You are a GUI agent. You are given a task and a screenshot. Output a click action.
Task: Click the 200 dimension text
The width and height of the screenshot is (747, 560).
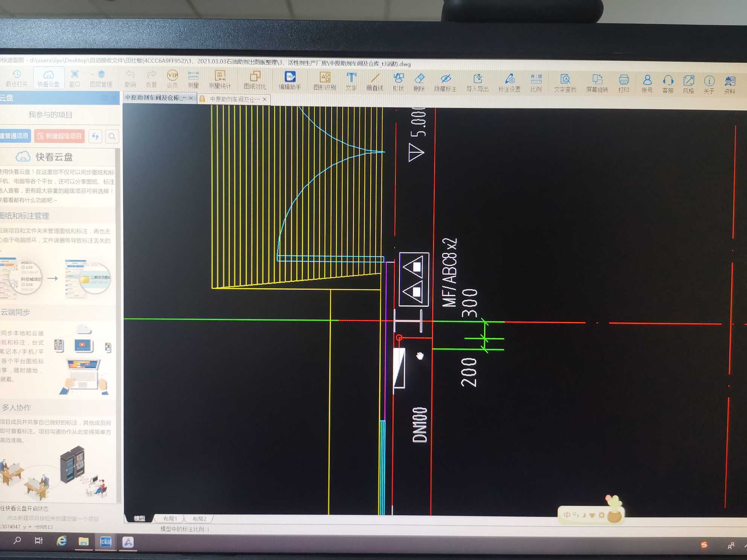click(469, 372)
